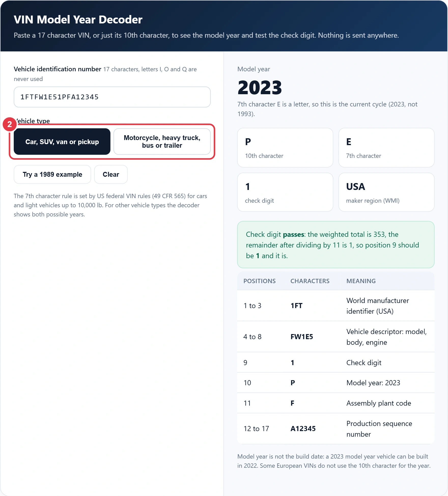Select the A12345 production sequence row
Image resolution: width=448 pixels, height=496 pixels.
pos(336,429)
